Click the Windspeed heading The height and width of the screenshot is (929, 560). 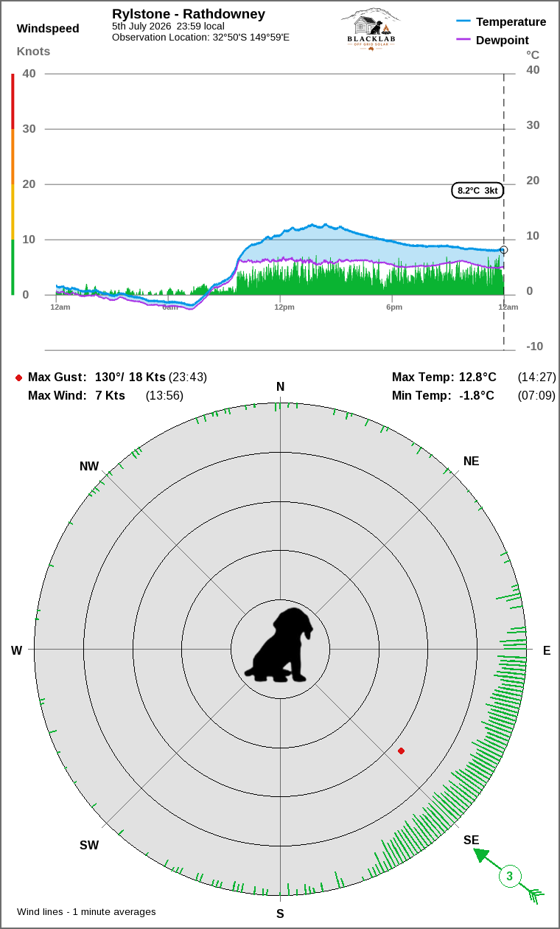48,29
